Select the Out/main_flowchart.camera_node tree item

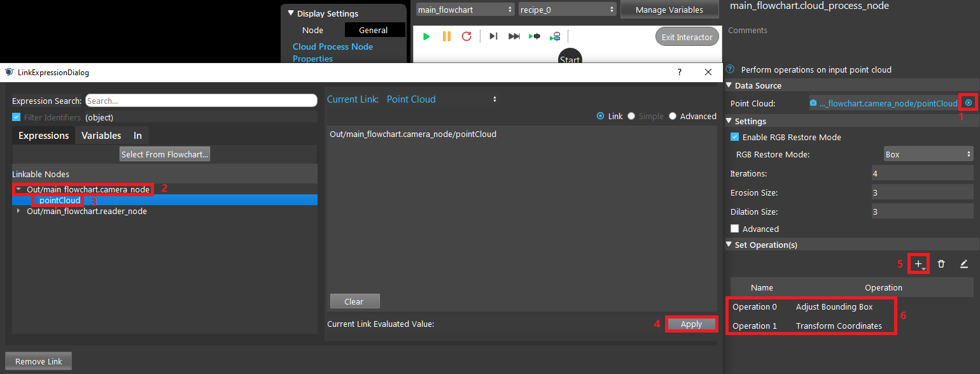coord(88,189)
